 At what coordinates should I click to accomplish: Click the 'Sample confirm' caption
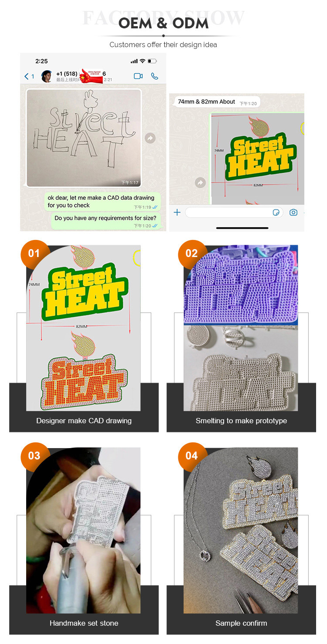point(241,623)
